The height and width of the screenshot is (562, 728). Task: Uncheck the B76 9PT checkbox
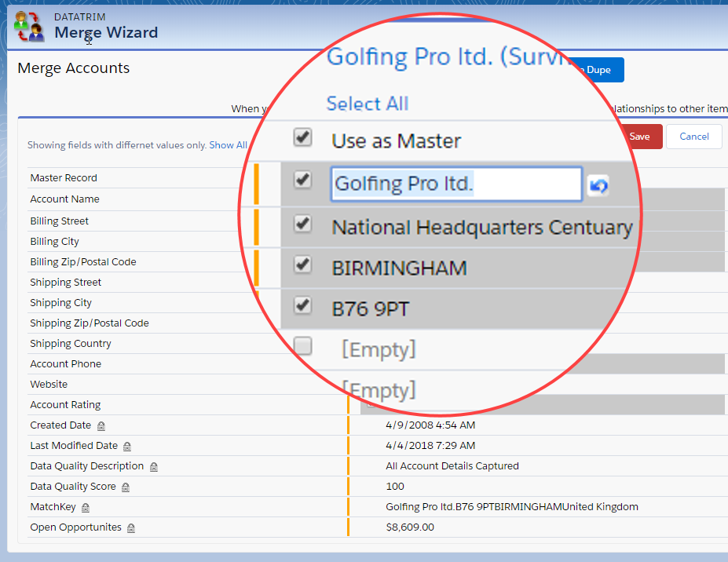coord(302,305)
